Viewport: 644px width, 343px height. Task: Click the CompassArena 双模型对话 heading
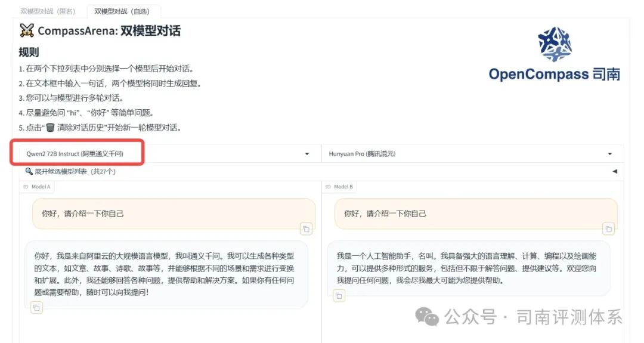click(x=109, y=30)
